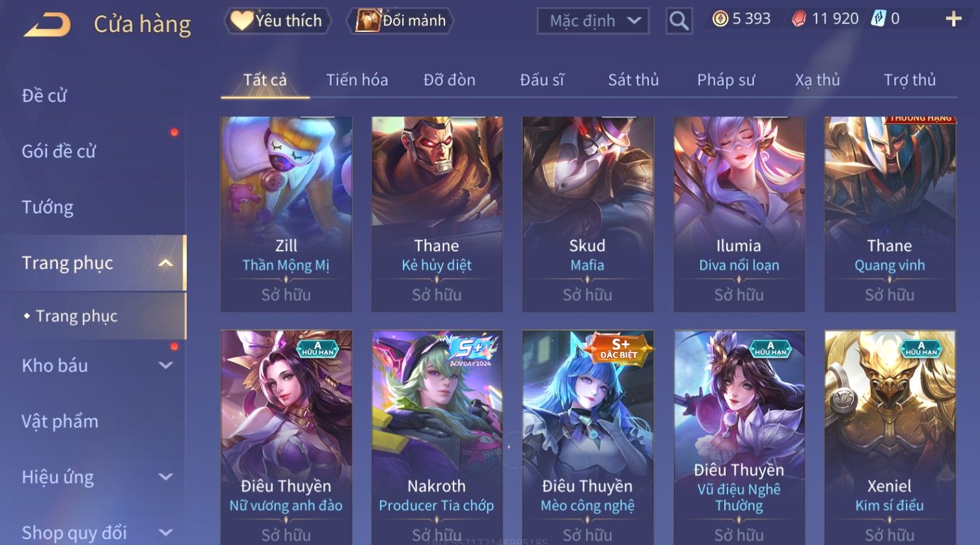This screenshot has height=545, width=980.
Task: Collapse the Trang phục sidebar section
Action: (x=166, y=263)
